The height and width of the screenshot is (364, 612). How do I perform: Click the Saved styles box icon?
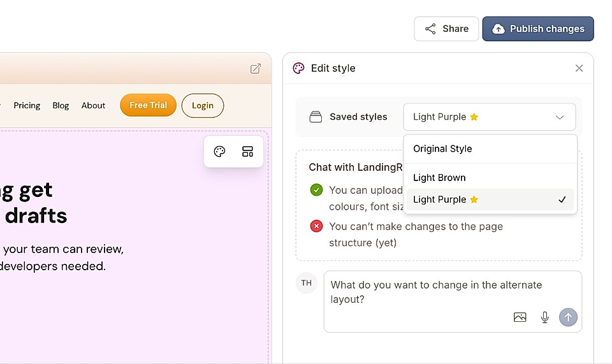coord(316,117)
